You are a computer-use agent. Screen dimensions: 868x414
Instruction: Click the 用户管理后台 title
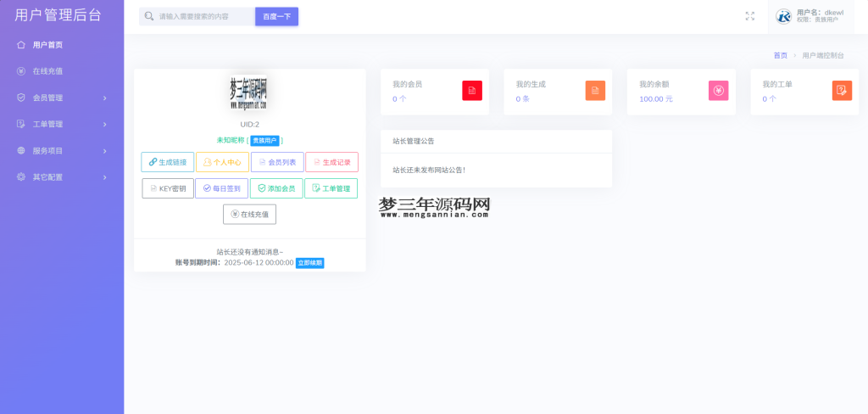pos(58,15)
